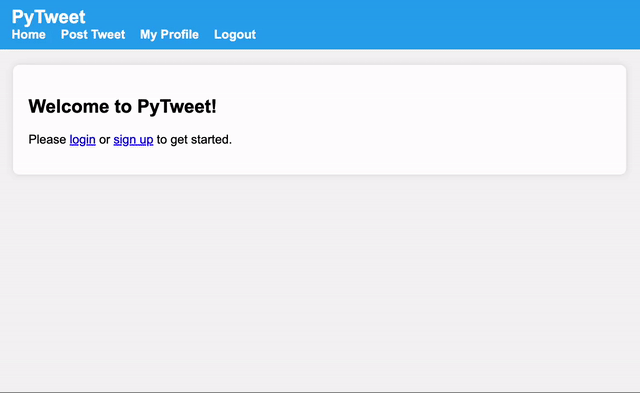Click the blank gray page background

[320, 286]
